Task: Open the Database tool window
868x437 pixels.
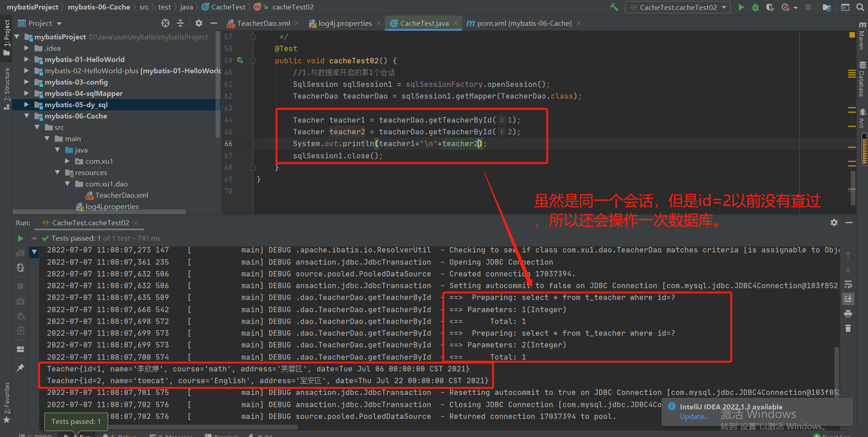Action: pos(862,79)
